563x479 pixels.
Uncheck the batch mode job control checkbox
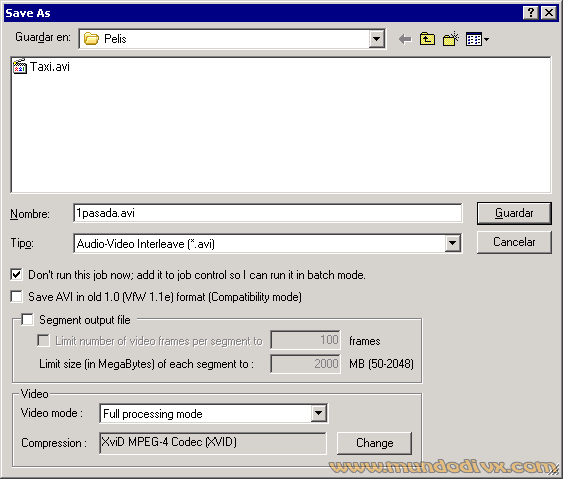(x=17, y=275)
